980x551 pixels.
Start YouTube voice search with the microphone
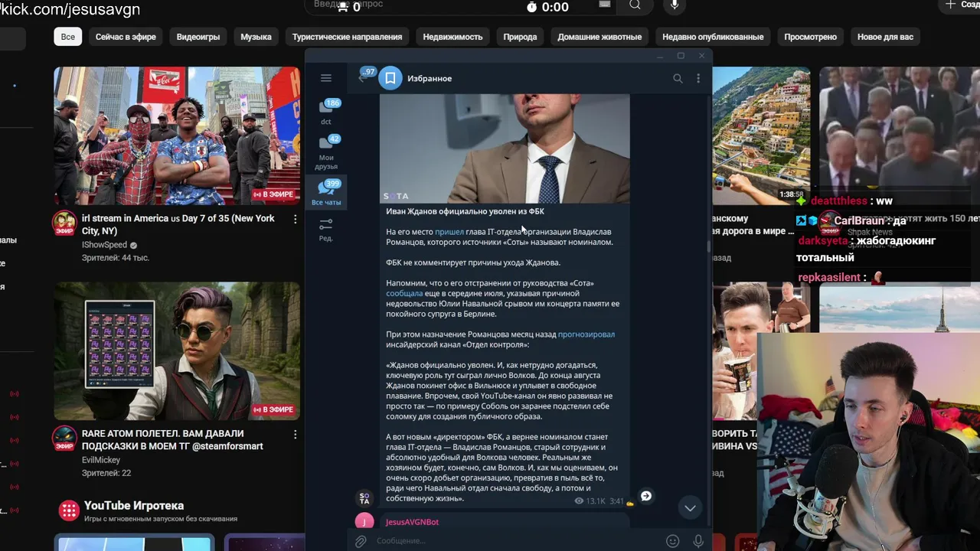click(x=675, y=5)
